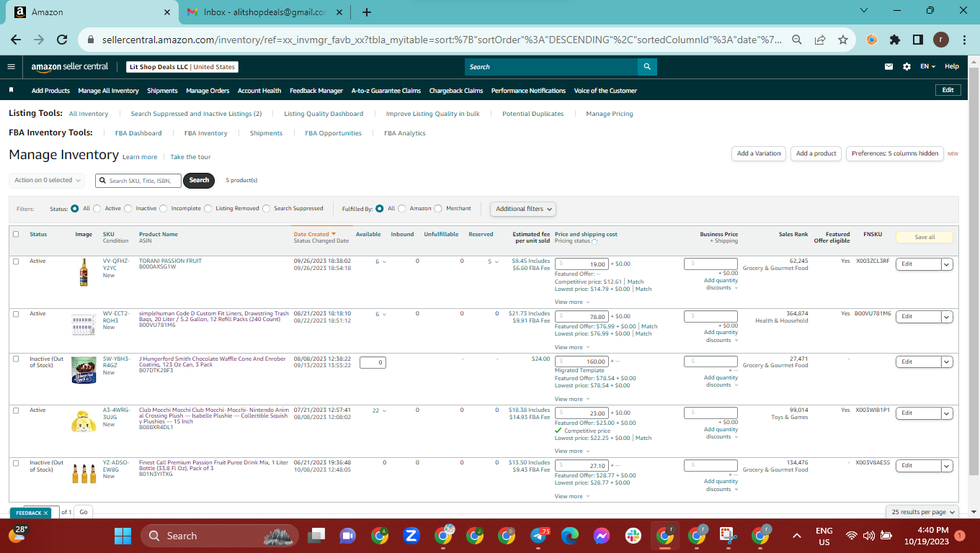Open the Chrome extensions puzzle icon
Viewport: 980px width, 553px height.
click(x=895, y=40)
